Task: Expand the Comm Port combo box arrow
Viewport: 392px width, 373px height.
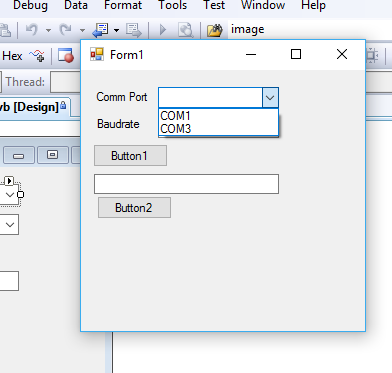Action: (270, 98)
